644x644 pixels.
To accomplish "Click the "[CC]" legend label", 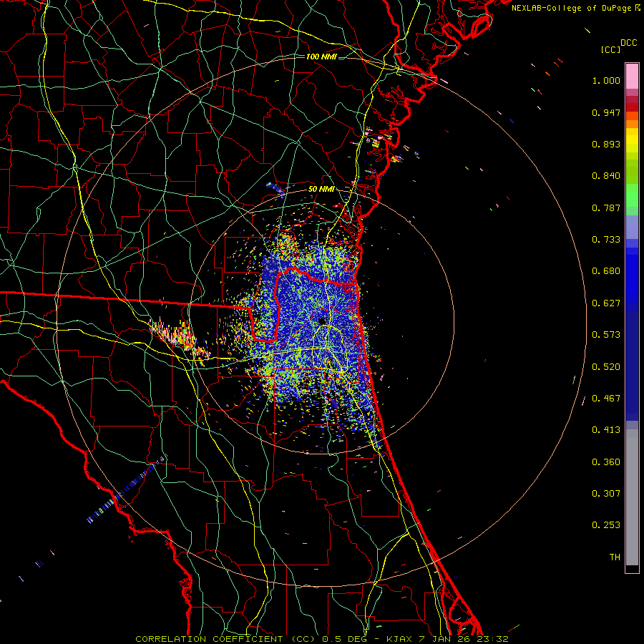I will tap(611, 49).
